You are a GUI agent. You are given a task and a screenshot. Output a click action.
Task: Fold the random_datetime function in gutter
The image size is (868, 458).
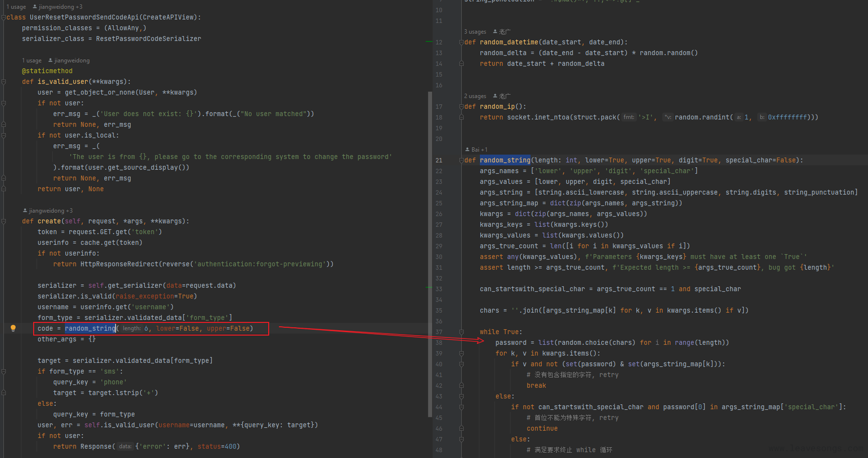click(461, 42)
